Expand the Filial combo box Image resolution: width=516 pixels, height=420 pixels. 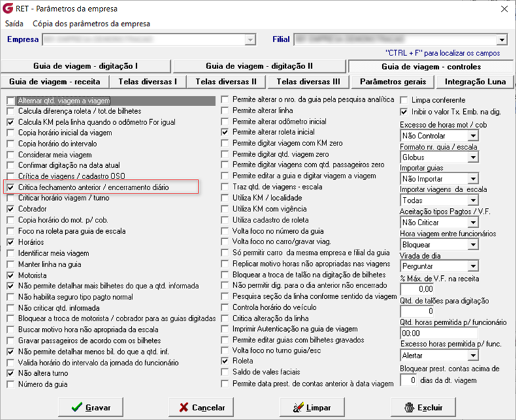pyautogui.click(x=502, y=39)
